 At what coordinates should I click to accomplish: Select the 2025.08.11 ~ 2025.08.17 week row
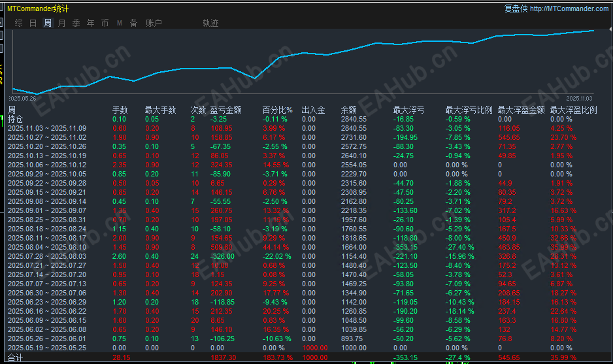[x=307, y=238]
